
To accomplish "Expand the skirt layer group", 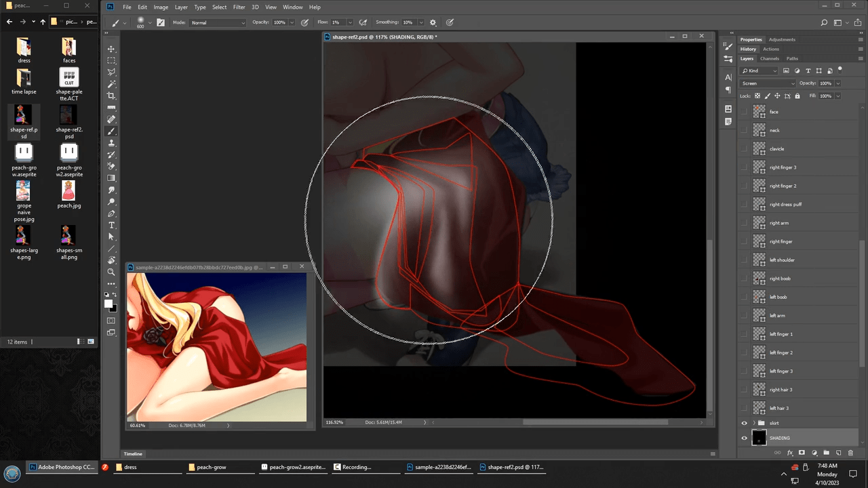I will pyautogui.click(x=753, y=423).
